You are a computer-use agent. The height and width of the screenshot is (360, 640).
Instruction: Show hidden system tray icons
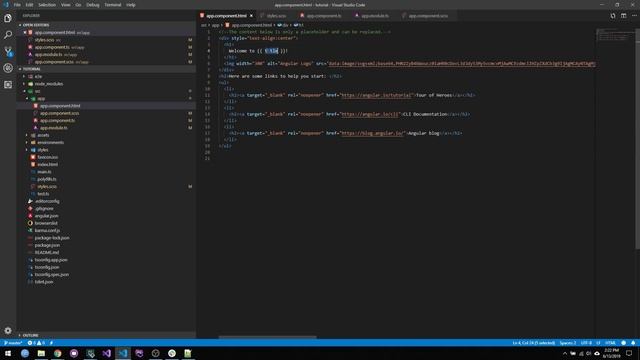(x=565, y=353)
